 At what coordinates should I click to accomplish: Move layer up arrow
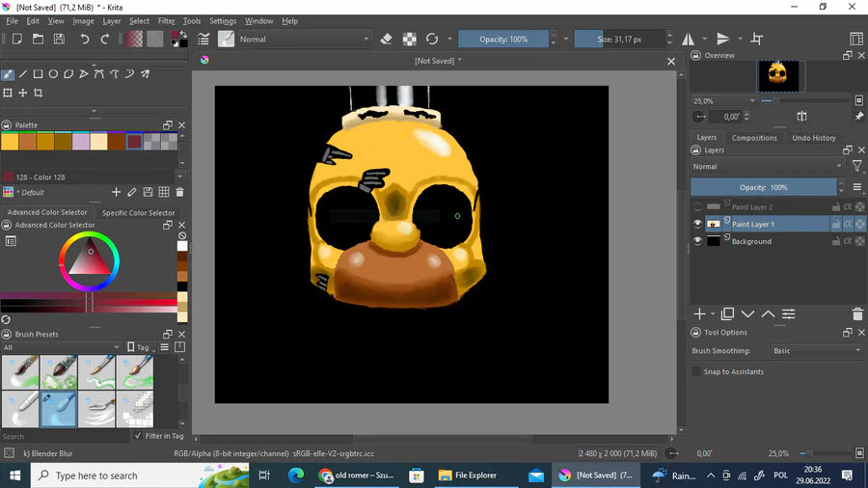(769, 314)
